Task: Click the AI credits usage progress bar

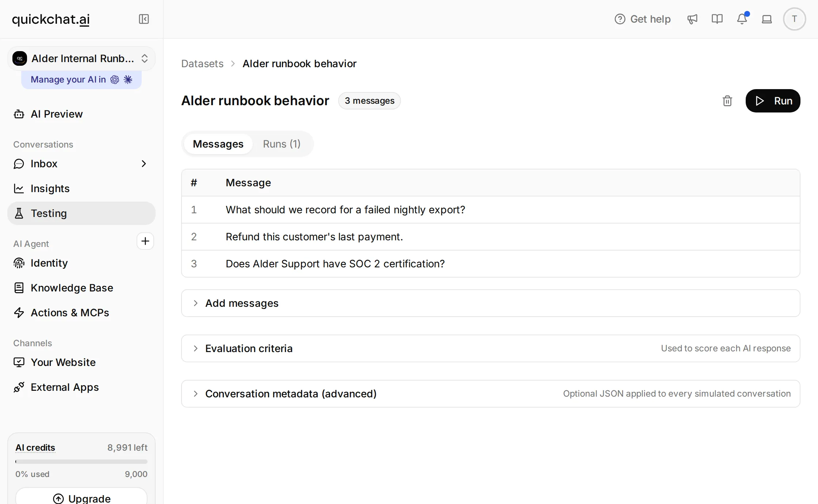Action: click(81, 462)
